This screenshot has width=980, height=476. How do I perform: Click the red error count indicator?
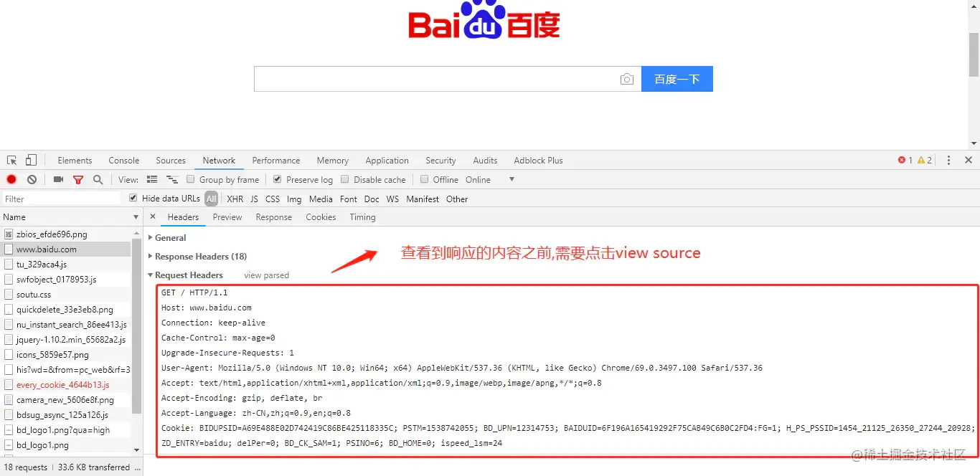click(905, 160)
